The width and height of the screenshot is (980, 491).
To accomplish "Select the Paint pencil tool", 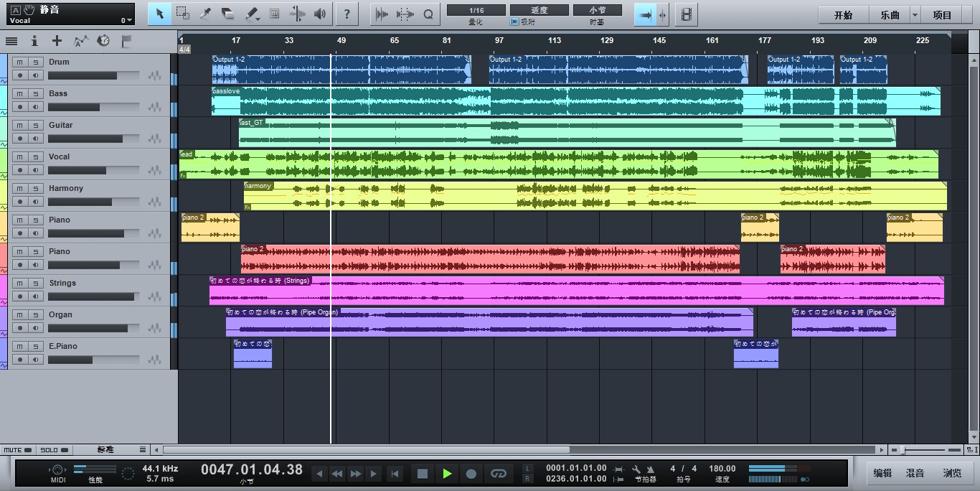I will [x=250, y=14].
